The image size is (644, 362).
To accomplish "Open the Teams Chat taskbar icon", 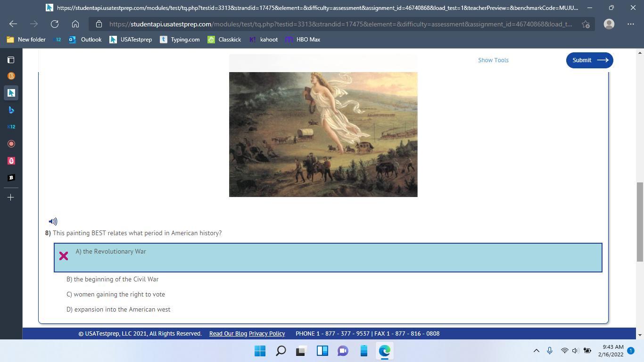I will pos(343,351).
